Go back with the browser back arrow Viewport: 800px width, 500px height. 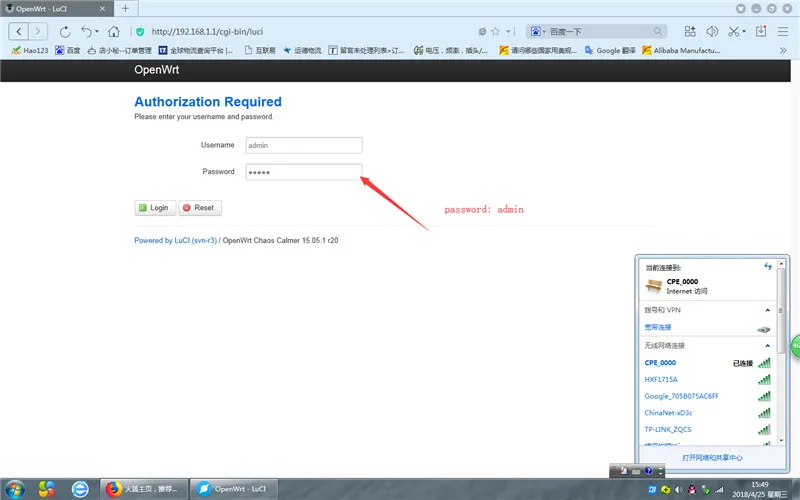pyautogui.click(x=19, y=32)
